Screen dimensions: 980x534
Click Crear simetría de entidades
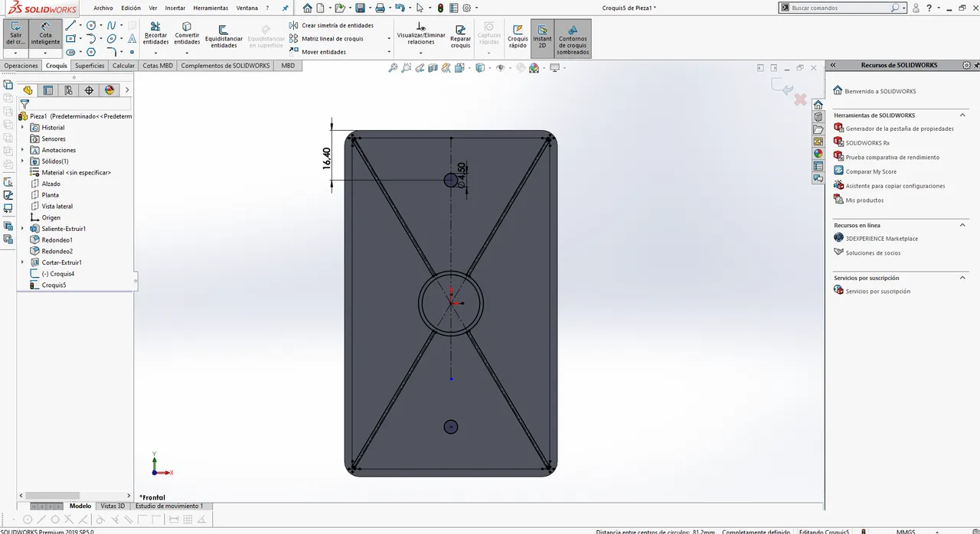tap(332, 25)
